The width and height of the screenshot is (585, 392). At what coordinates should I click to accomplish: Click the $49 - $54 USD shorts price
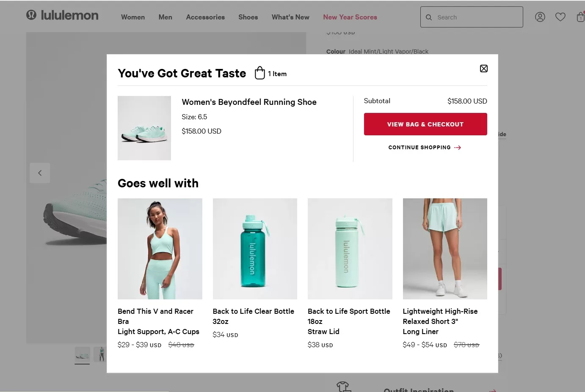(425, 345)
